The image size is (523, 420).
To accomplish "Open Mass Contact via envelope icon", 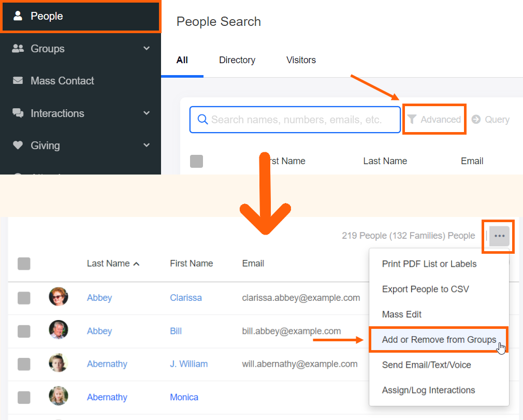I will pos(18,81).
